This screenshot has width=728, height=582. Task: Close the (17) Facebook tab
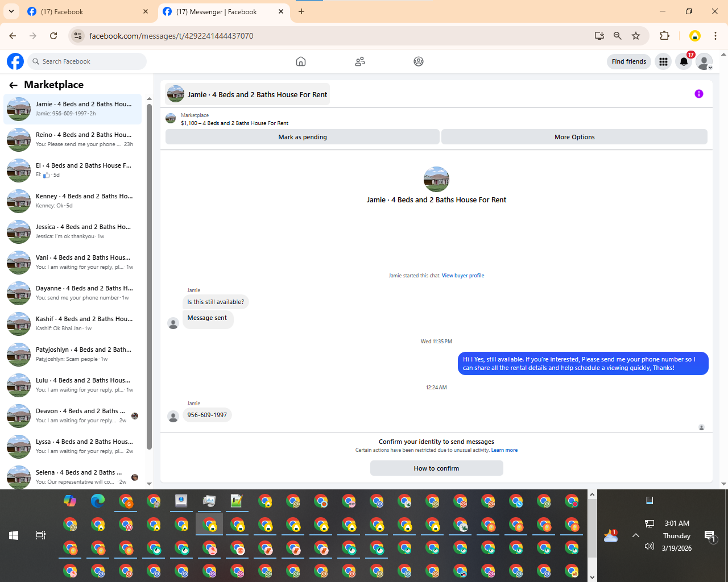[146, 11]
